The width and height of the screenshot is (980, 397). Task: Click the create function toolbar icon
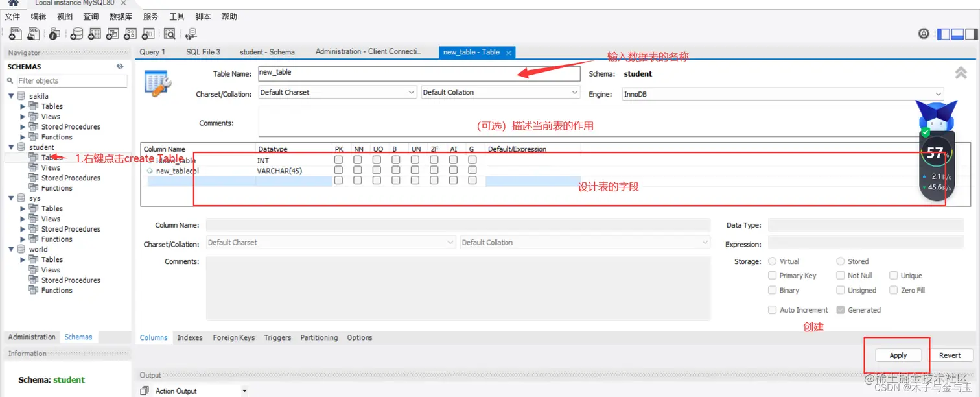pyautogui.click(x=148, y=34)
